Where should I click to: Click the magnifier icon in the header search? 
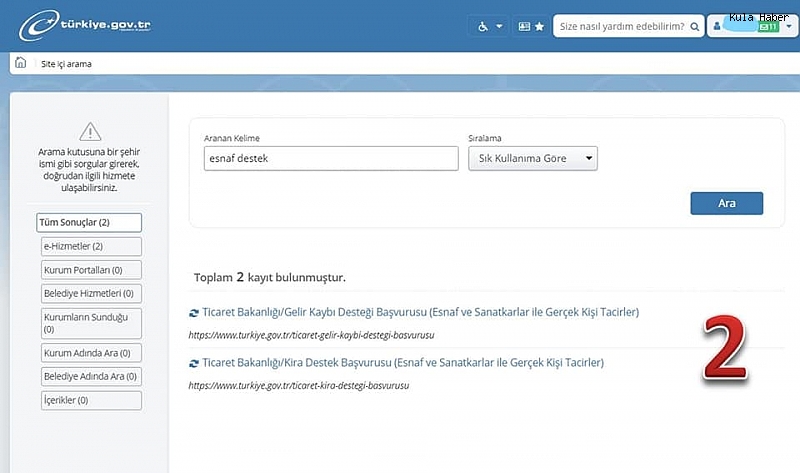694,27
